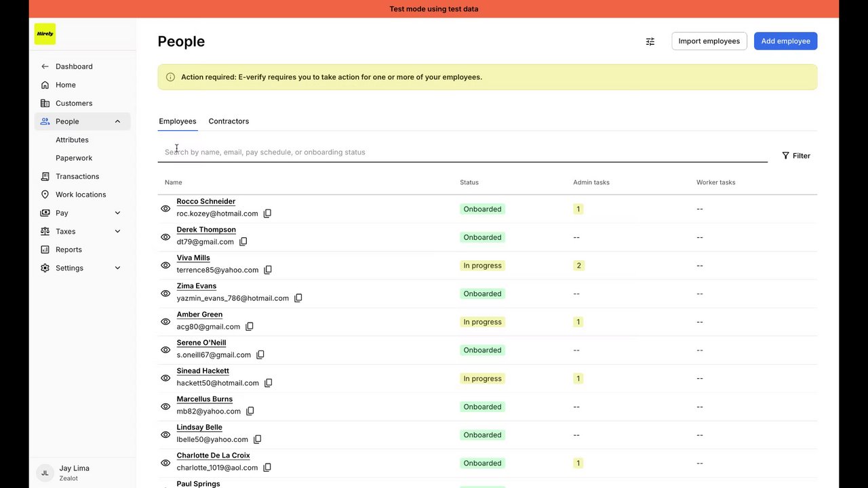
Task: Toggle eye icon for Marcellus Burns
Action: click(165, 407)
